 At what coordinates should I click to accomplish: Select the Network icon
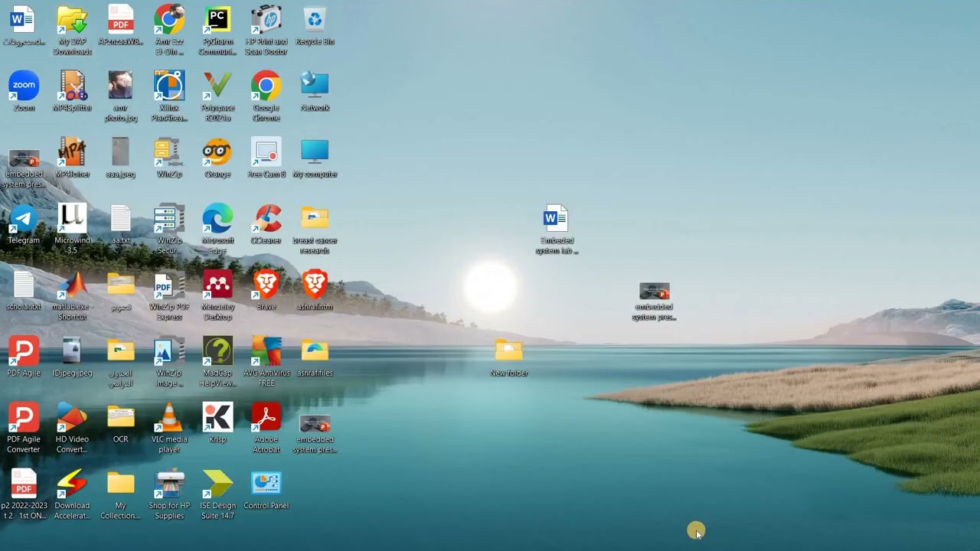[x=315, y=92]
